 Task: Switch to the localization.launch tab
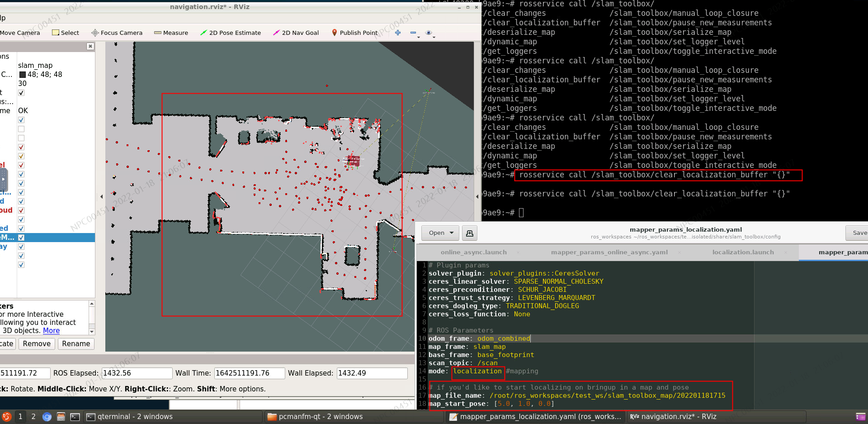point(743,252)
